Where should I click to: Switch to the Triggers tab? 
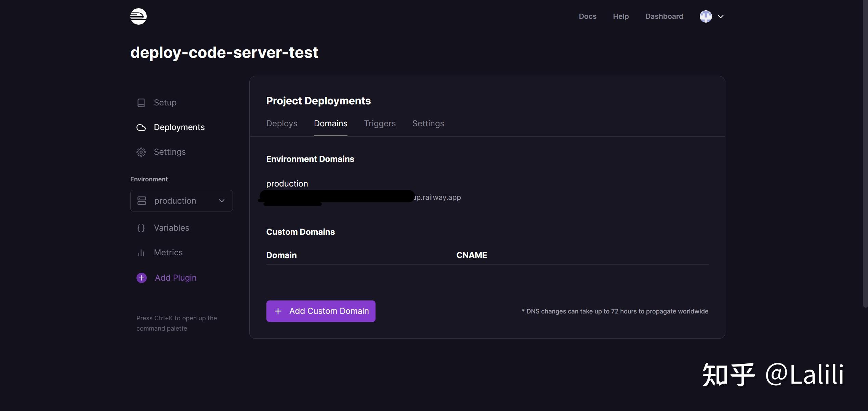click(380, 124)
